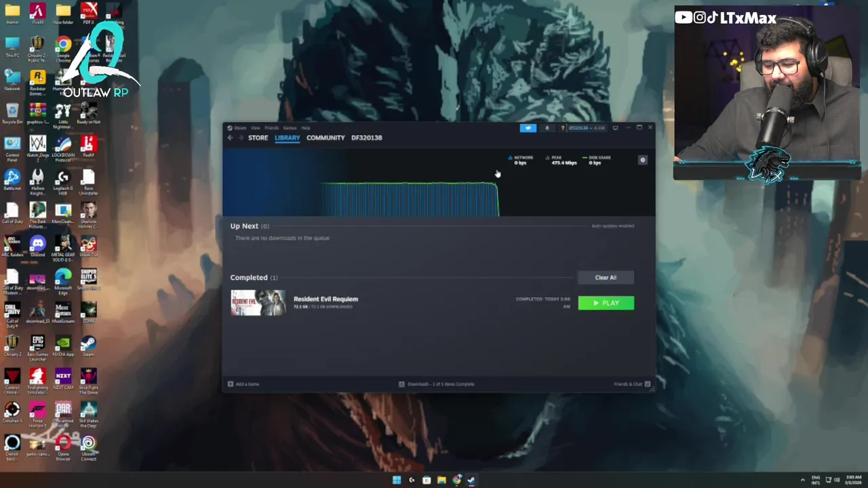Image resolution: width=868 pixels, height=488 pixels.
Task: Select the NVIDIA App desktop icon
Action: point(63,346)
